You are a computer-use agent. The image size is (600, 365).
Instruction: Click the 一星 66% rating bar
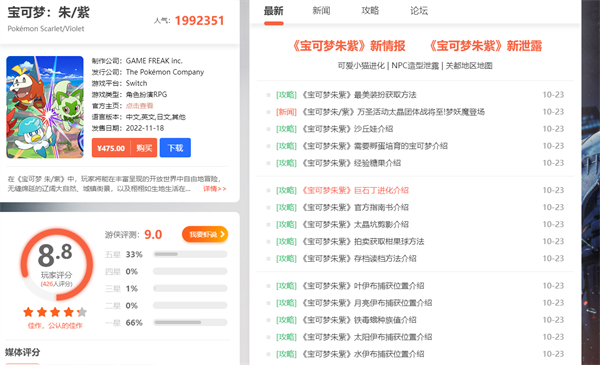pos(190,323)
